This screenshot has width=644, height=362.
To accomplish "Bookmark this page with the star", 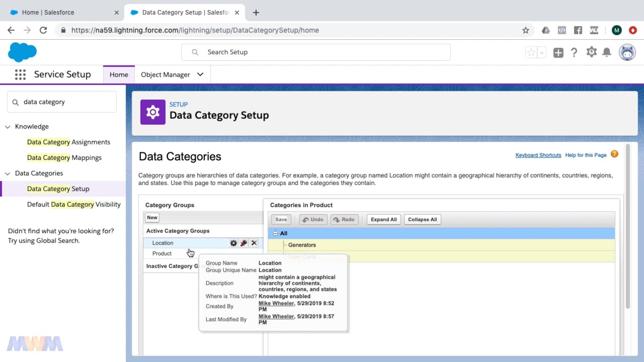I will (x=526, y=30).
